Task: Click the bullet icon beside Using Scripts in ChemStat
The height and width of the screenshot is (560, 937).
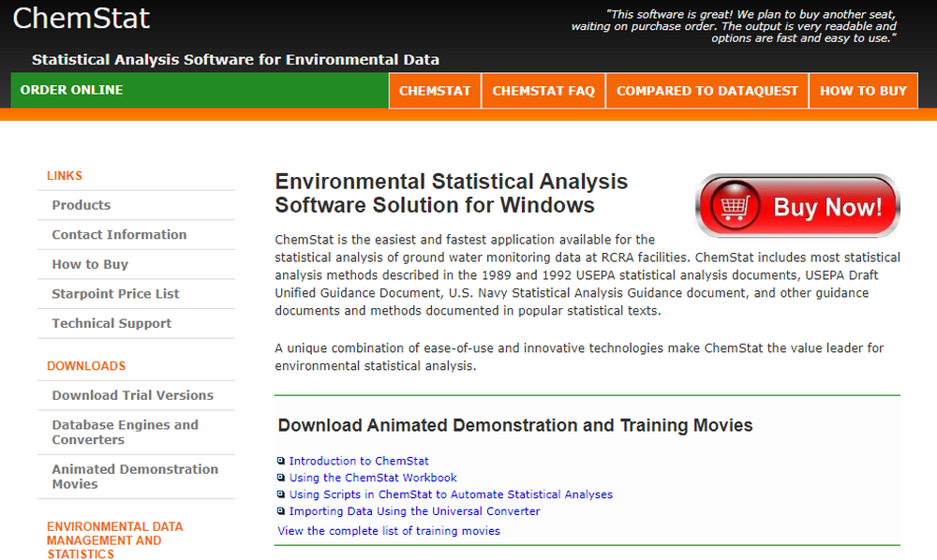Action: click(x=281, y=494)
